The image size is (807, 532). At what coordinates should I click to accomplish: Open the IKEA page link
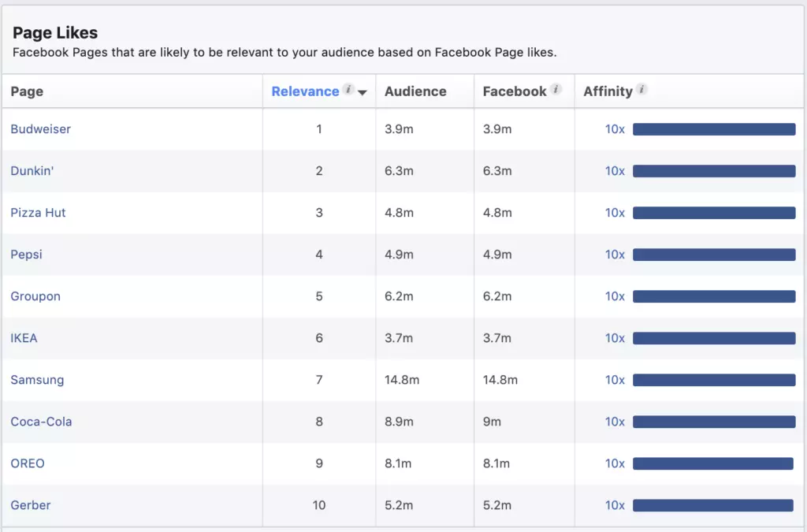tap(24, 338)
